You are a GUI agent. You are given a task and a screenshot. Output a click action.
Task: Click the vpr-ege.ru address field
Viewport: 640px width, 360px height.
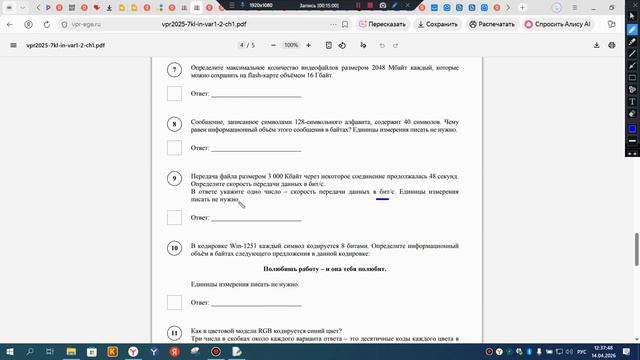(x=86, y=24)
